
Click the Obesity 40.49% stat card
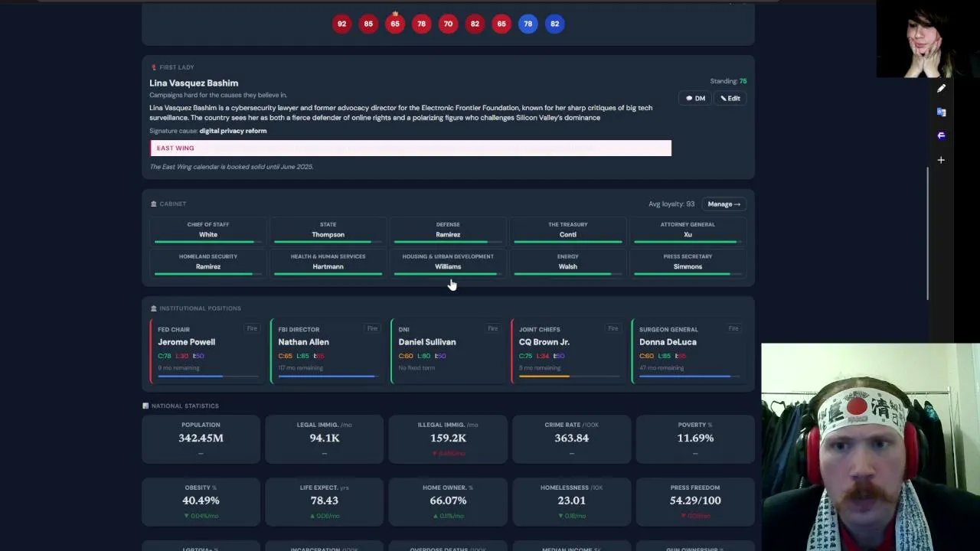[201, 502]
